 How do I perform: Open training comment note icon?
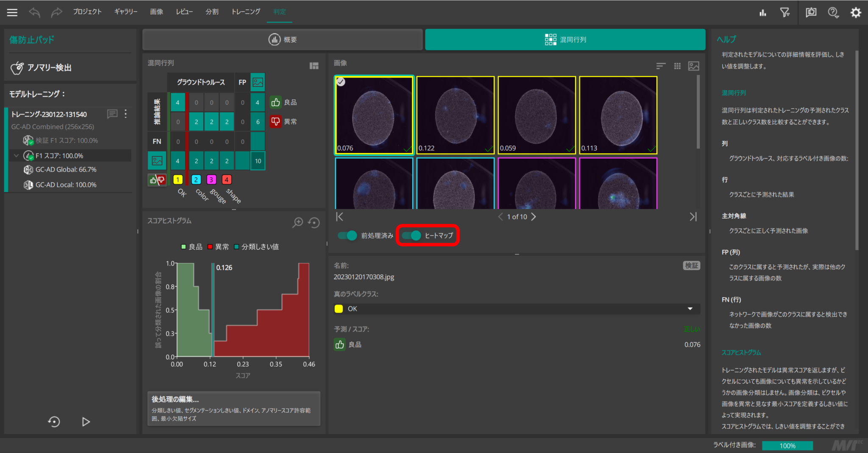click(112, 114)
